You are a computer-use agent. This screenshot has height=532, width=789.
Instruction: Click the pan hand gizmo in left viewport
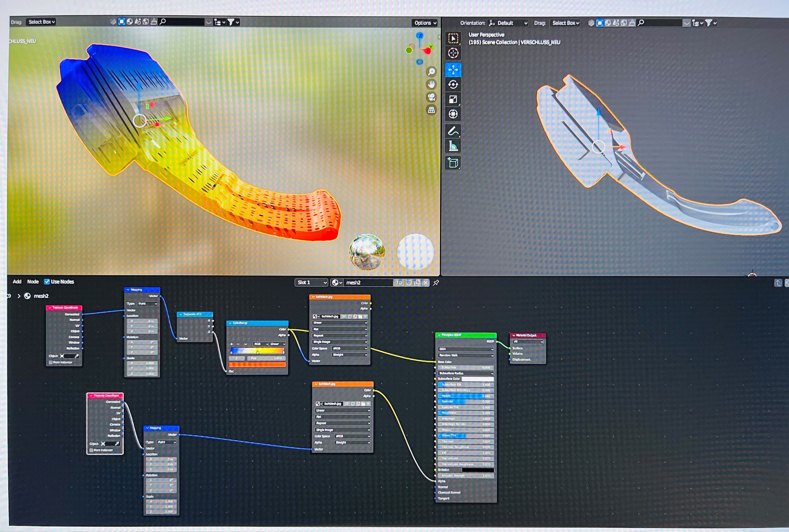click(431, 84)
